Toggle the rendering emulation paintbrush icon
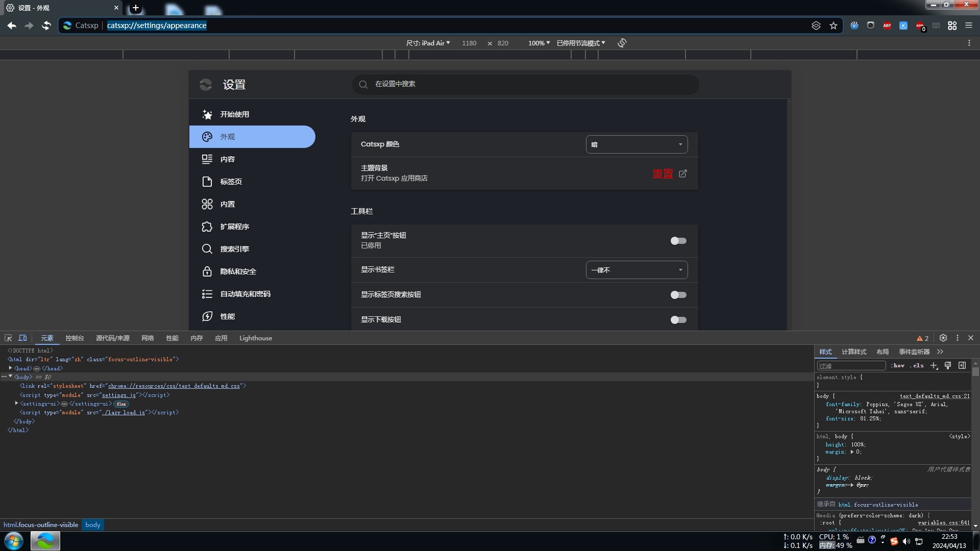This screenshot has height=551, width=980. pyautogui.click(x=948, y=365)
